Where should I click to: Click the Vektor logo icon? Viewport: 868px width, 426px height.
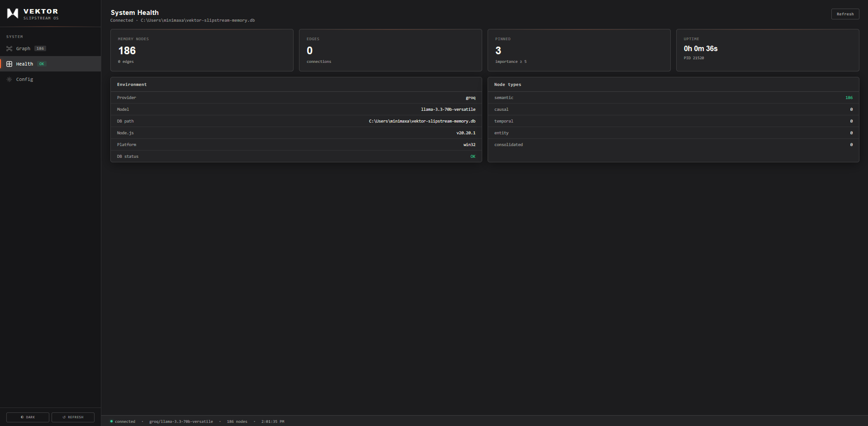13,14
